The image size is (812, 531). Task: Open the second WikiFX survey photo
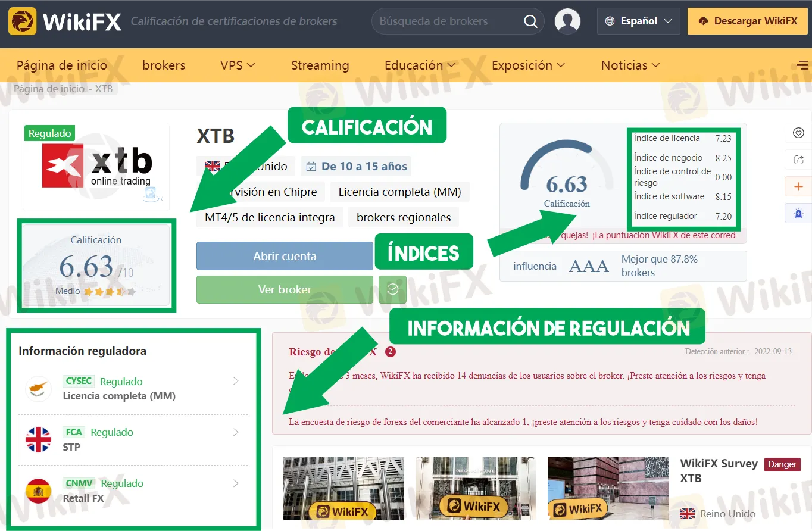pyautogui.click(x=476, y=489)
